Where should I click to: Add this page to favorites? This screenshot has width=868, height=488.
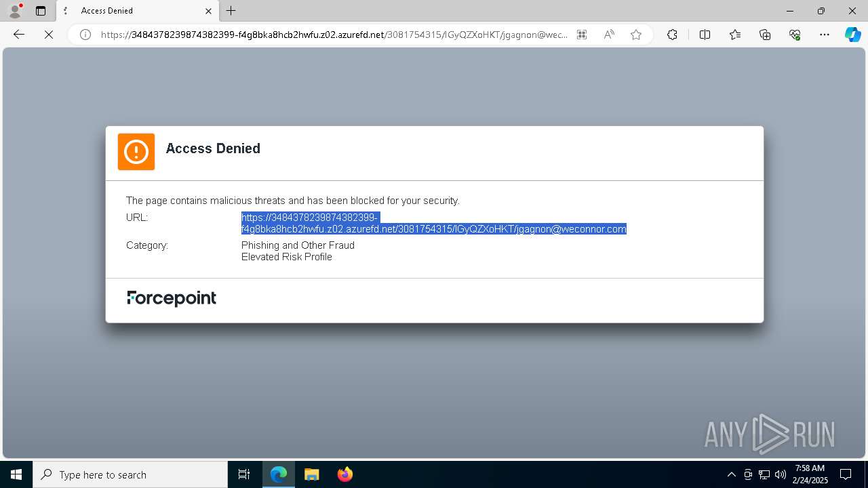pyautogui.click(x=636, y=35)
